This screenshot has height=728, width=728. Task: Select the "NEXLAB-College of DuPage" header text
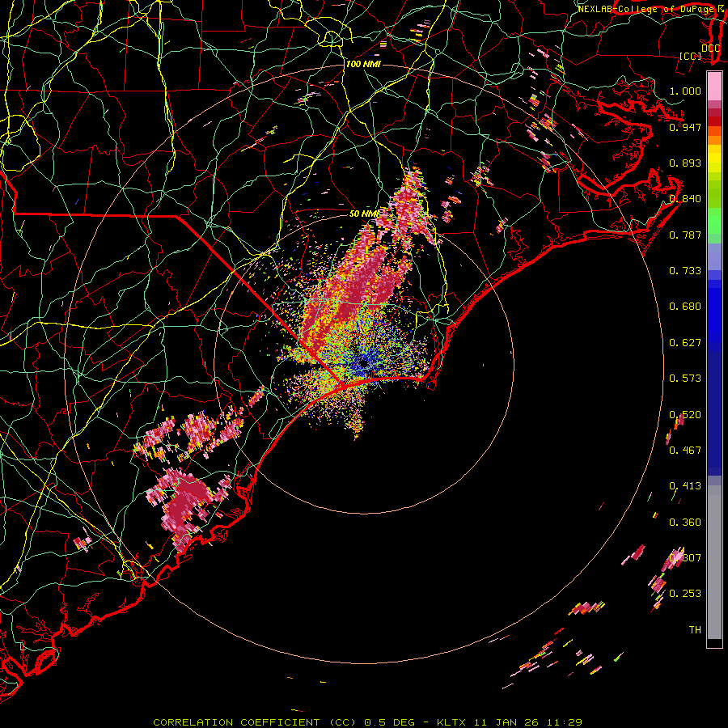tap(645, 9)
